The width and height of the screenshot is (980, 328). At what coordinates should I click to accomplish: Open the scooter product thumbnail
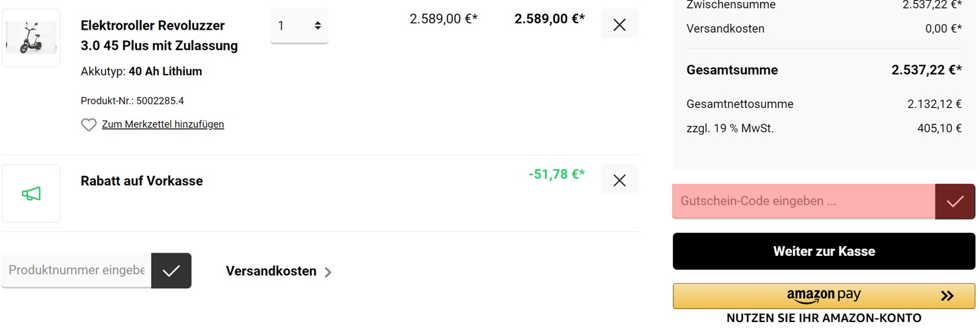click(31, 38)
